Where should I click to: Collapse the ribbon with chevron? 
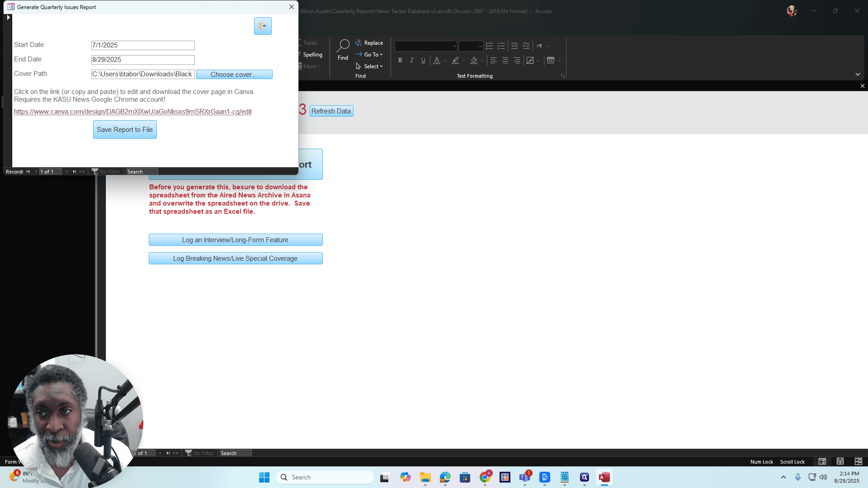click(x=858, y=74)
